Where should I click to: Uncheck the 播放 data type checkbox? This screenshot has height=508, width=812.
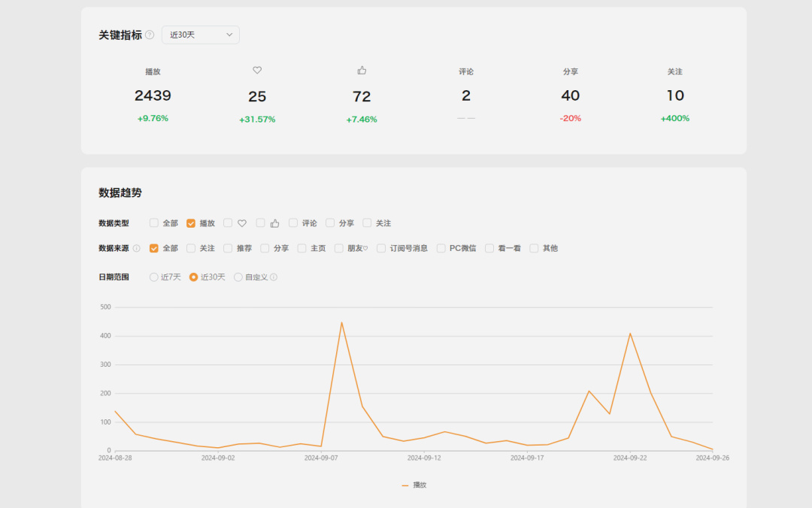[190, 223]
